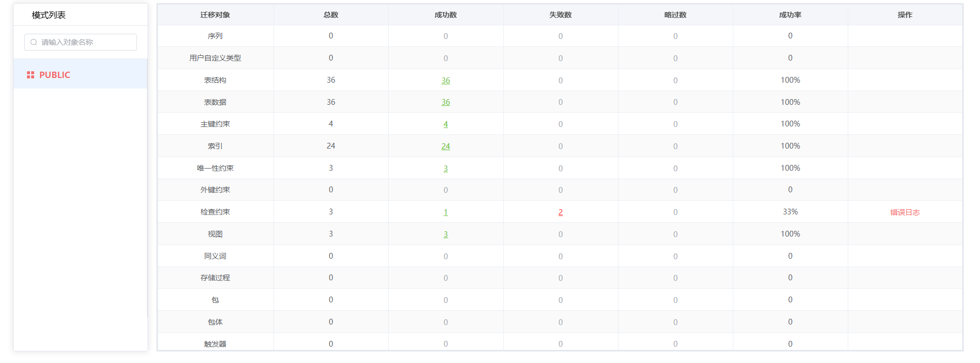This screenshot has height=363, width=980.
Task: Click the search magnifier icon in object name field
Action: click(34, 42)
